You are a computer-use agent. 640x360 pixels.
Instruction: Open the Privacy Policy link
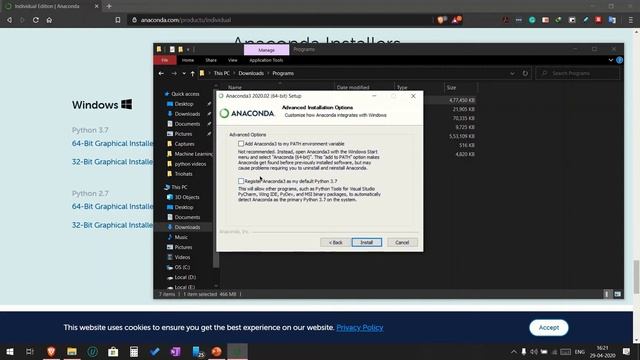pyautogui.click(x=360, y=327)
